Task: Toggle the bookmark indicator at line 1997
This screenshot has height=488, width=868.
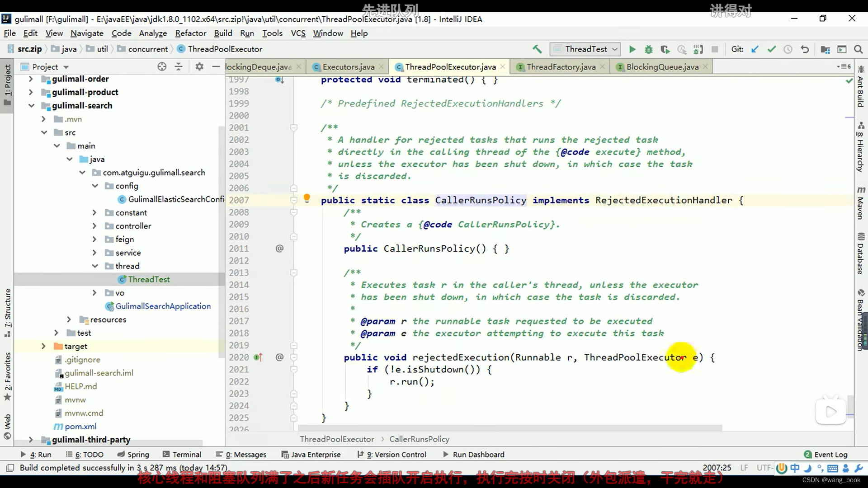Action: (x=279, y=79)
